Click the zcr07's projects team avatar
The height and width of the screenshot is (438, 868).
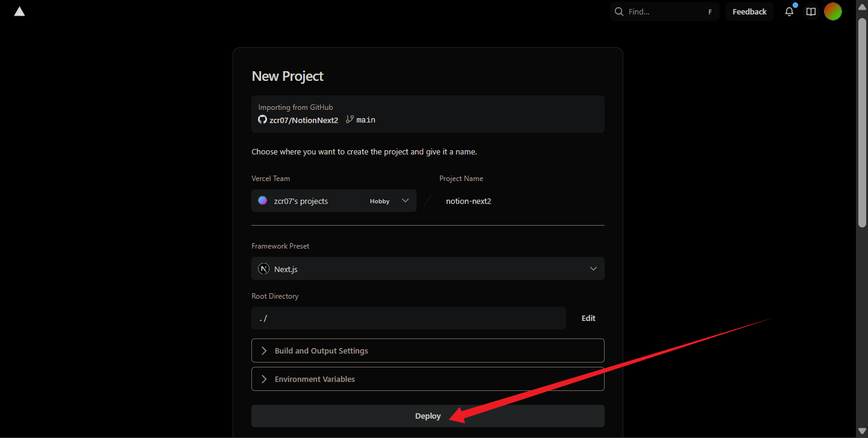263,201
